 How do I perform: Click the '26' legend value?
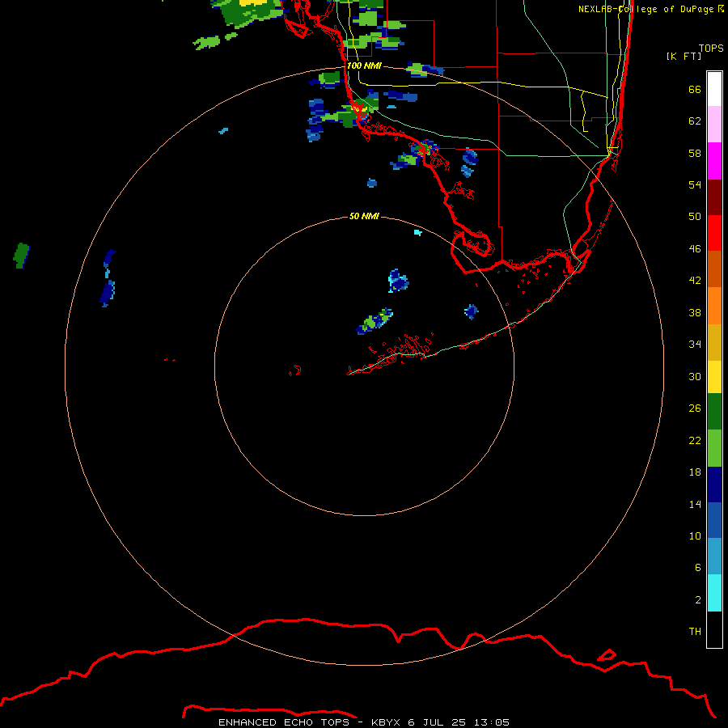tap(695, 408)
